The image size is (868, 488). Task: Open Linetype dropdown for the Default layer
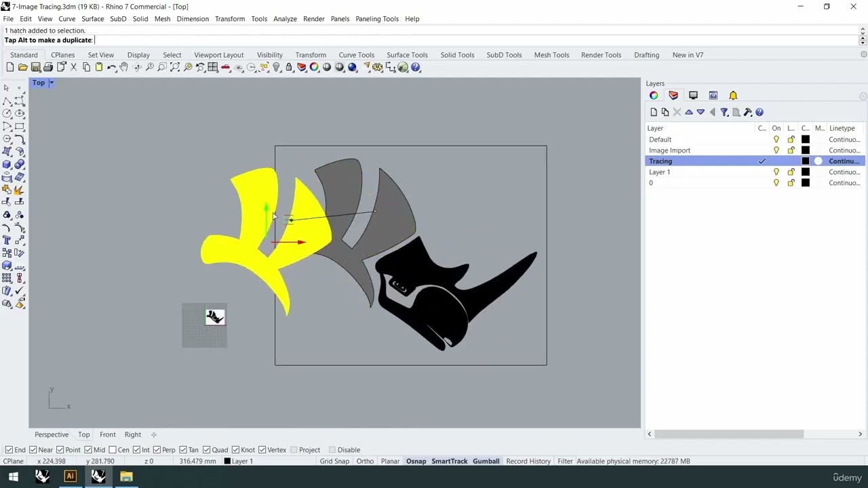(844, 140)
